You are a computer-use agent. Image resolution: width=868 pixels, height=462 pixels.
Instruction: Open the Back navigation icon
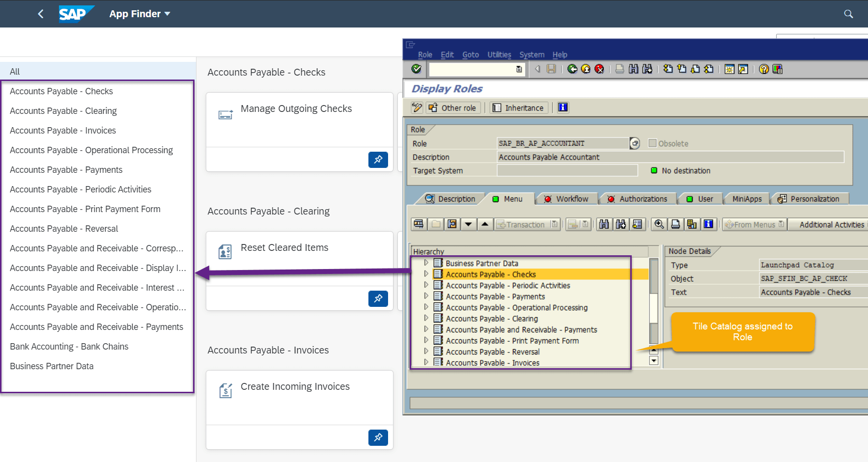pos(572,69)
